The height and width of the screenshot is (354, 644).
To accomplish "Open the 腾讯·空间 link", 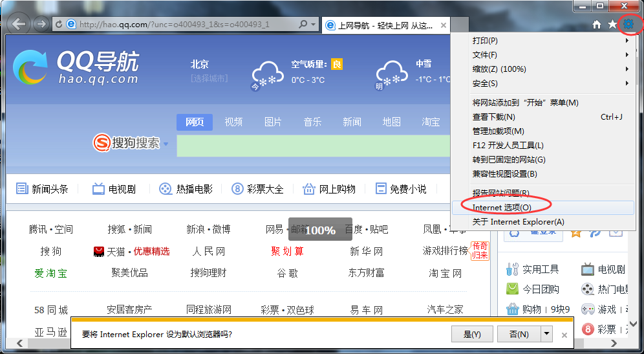I will [51, 229].
